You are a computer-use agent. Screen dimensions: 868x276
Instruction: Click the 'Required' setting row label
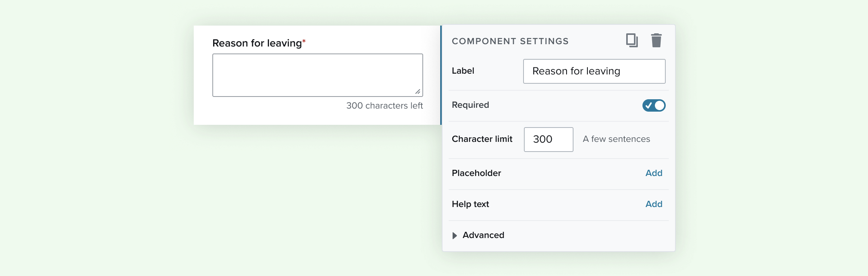click(x=470, y=105)
